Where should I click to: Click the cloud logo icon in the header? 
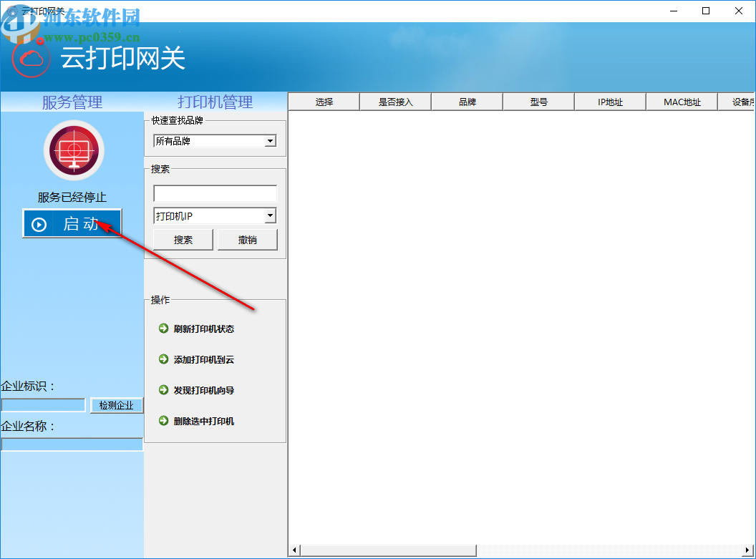[x=29, y=57]
